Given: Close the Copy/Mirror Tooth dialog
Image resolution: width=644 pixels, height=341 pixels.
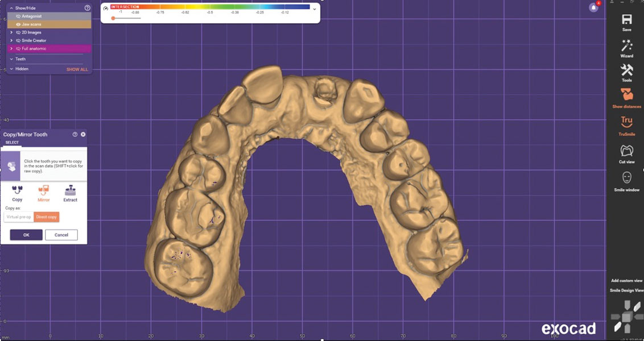Looking at the screenshot, I should tap(84, 134).
